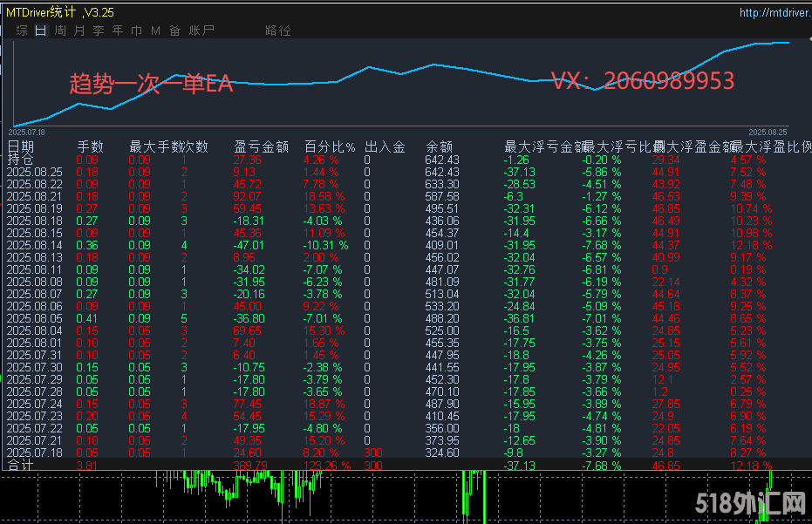Open the mtdriver website link

(774, 13)
